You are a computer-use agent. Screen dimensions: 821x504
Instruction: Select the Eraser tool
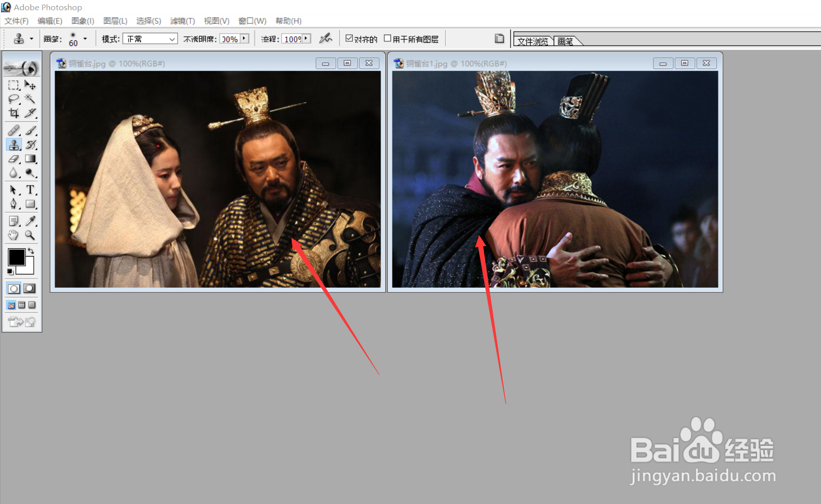pos(14,159)
